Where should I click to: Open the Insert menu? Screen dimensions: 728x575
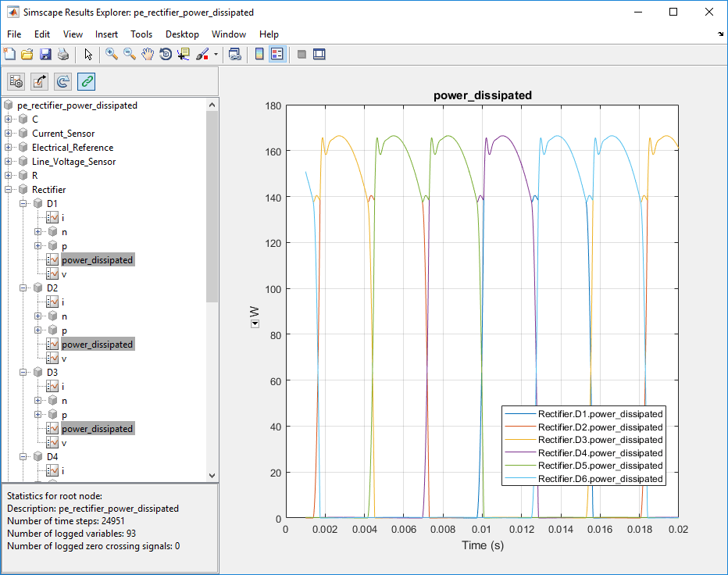point(106,34)
